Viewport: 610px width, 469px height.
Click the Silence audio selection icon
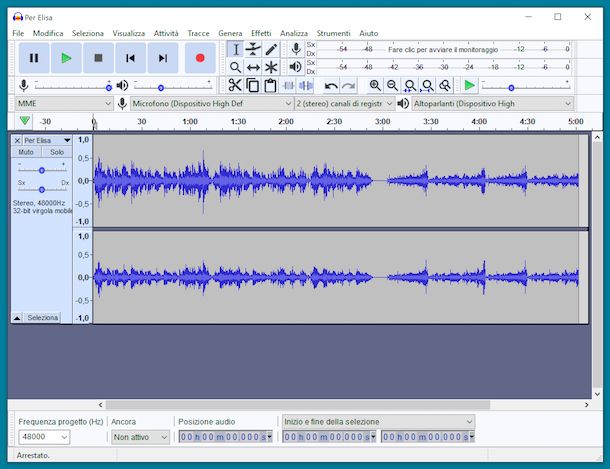[x=306, y=85]
